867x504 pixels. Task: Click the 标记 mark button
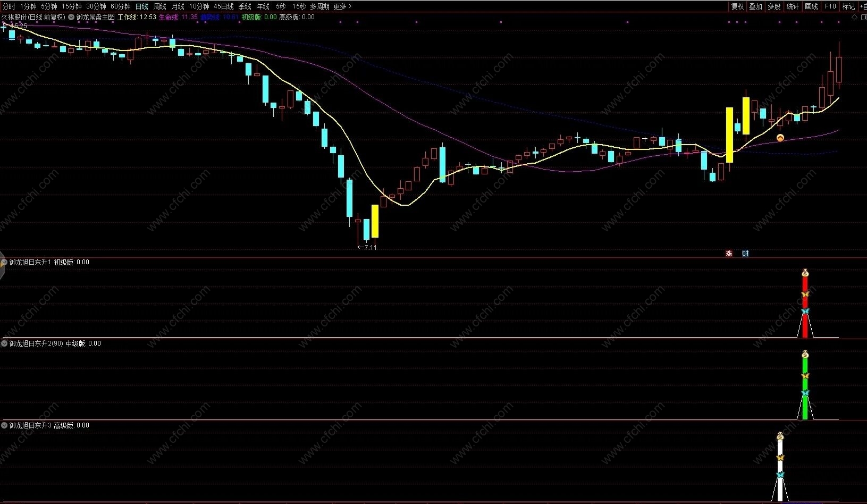(x=848, y=6)
